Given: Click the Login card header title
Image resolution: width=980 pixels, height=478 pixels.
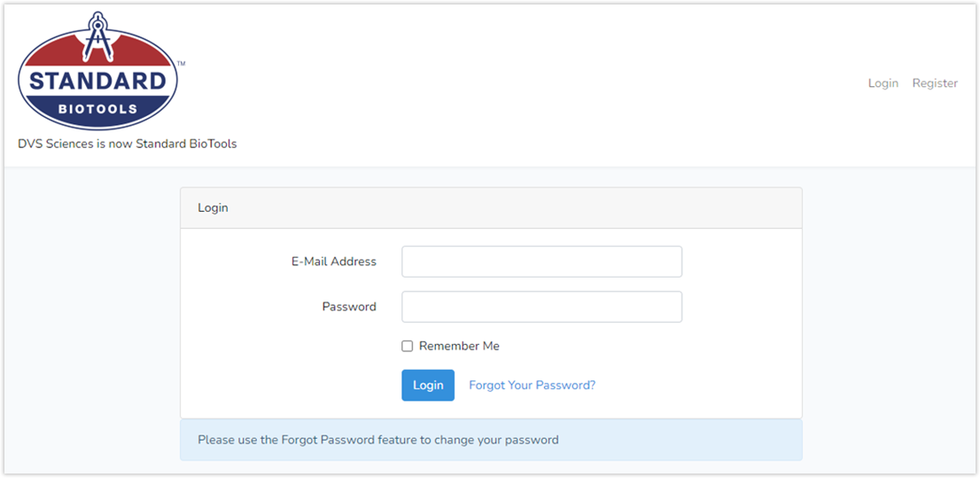Looking at the screenshot, I should pos(213,208).
